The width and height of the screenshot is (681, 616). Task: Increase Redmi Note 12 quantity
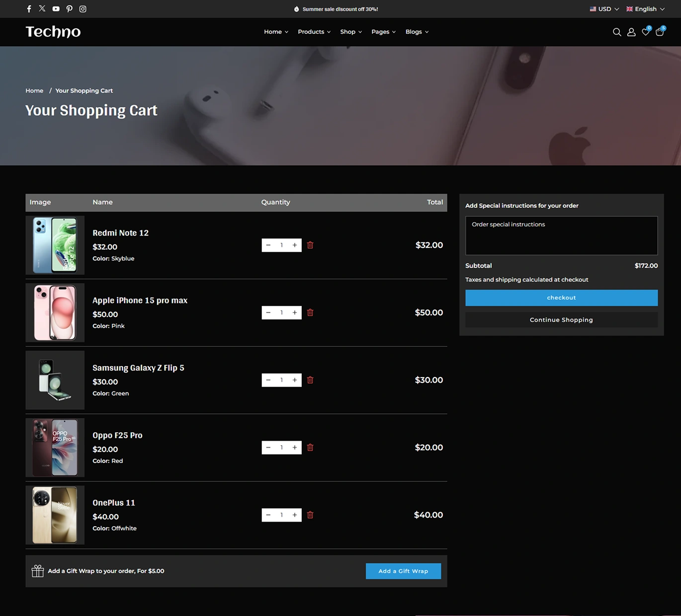(x=295, y=245)
